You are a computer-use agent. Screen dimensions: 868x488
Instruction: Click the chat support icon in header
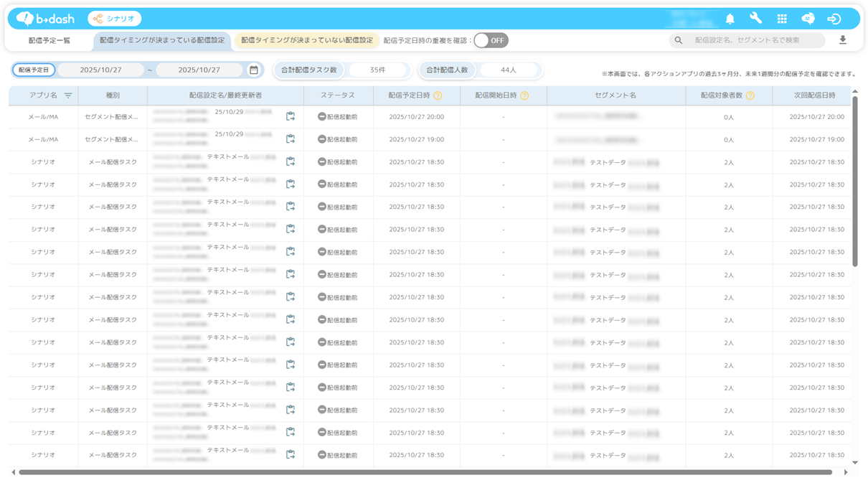808,19
